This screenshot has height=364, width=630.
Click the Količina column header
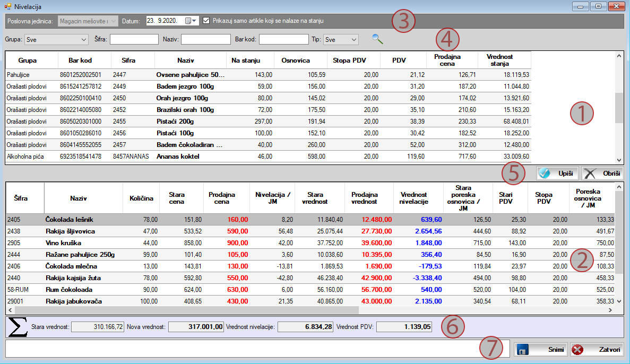coord(141,198)
